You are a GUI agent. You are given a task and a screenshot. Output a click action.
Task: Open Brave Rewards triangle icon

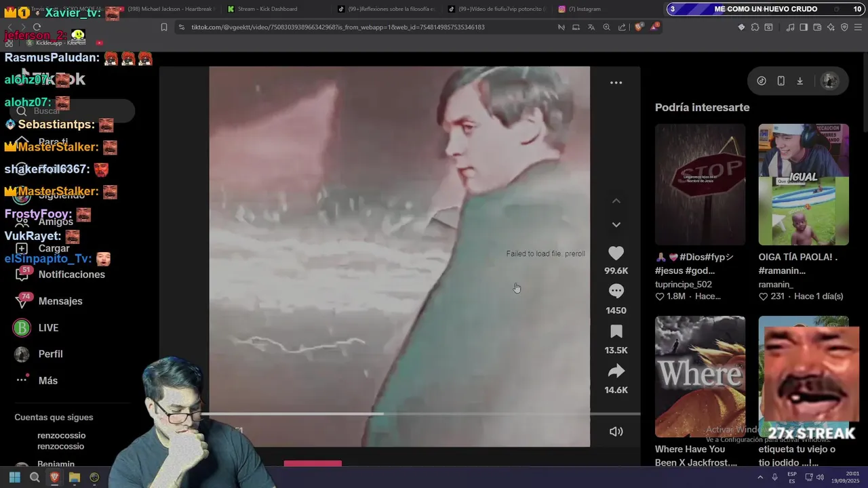pyautogui.click(x=655, y=27)
